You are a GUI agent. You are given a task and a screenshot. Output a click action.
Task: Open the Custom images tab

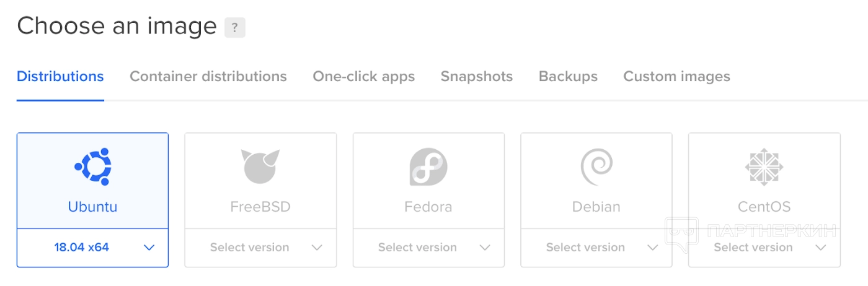coord(676,77)
